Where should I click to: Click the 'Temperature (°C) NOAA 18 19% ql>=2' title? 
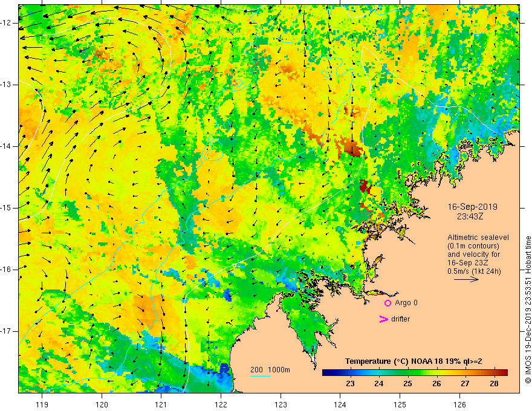coord(414,361)
